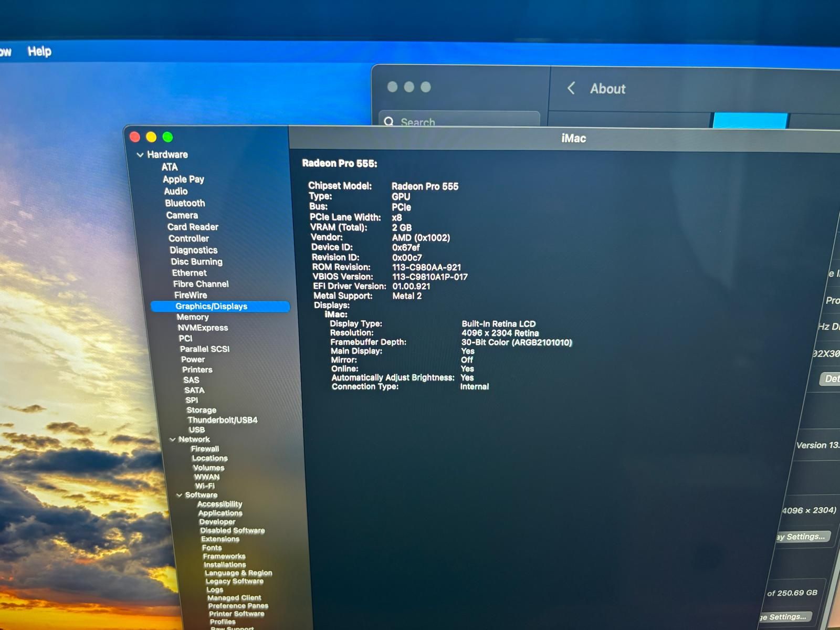Click the back chevron beside About
The height and width of the screenshot is (630, 840).
(x=571, y=88)
